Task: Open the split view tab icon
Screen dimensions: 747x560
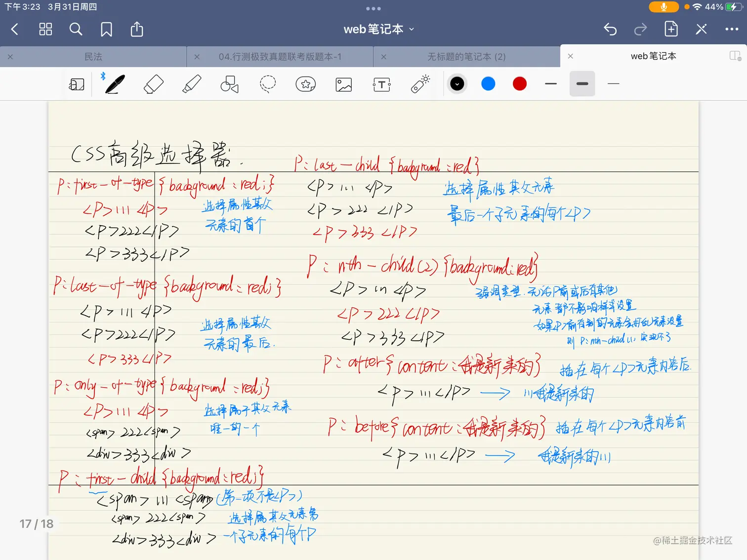Action: pos(735,56)
